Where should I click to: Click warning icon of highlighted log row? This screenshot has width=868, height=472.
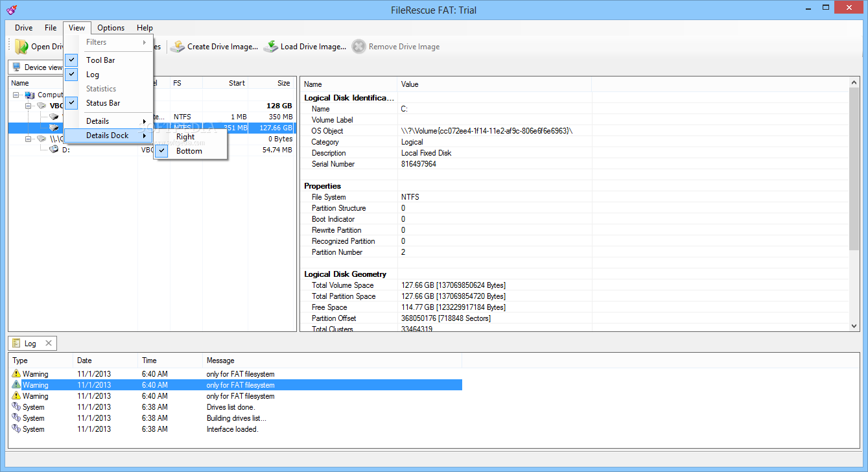16,385
